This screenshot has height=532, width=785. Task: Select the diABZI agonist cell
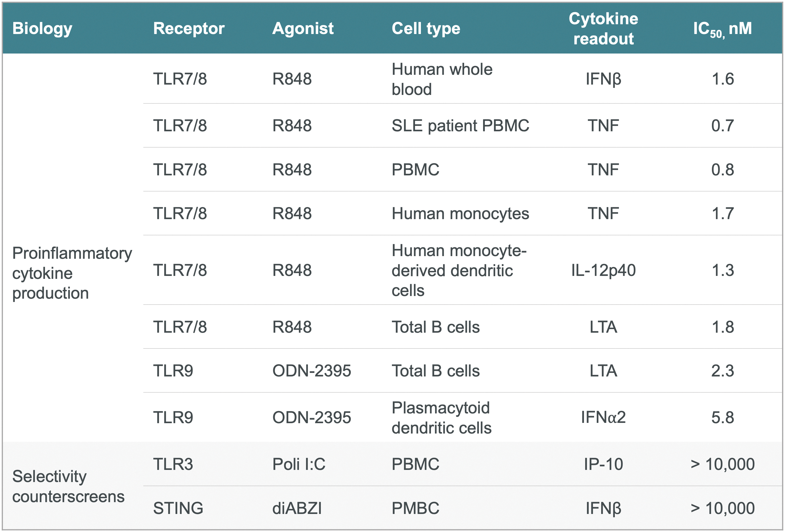click(x=297, y=508)
